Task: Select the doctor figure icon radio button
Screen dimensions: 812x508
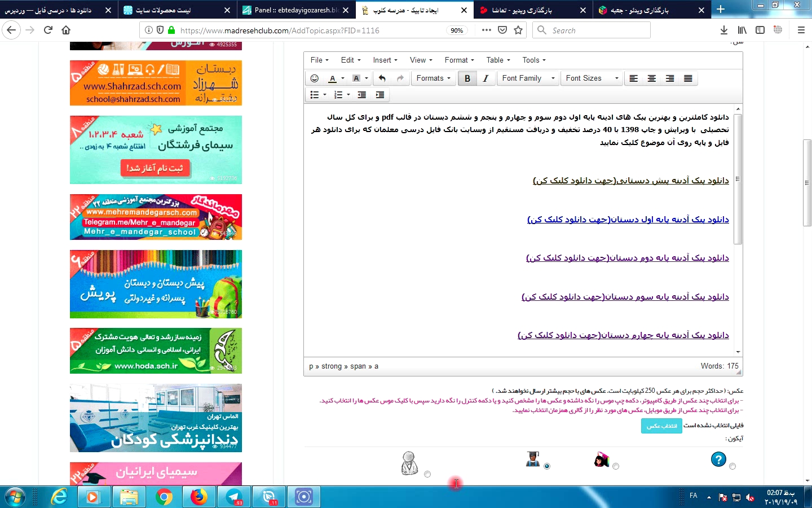Action: pyautogui.click(x=427, y=474)
